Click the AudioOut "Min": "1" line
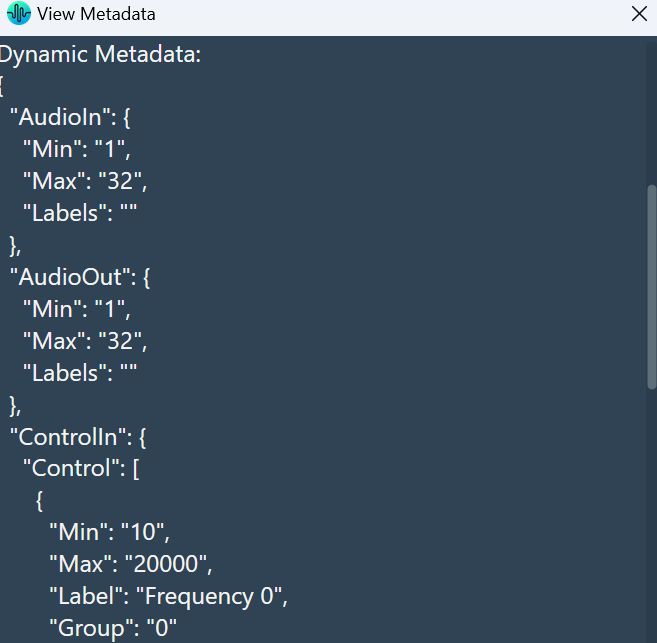Viewport: 657px width, 643px height. point(77,309)
